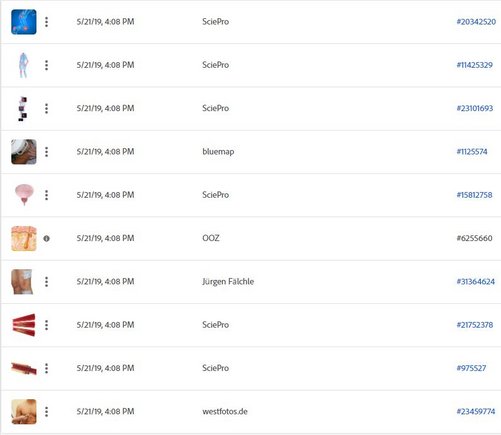501x435 pixels.
Task: Open asset link #20342520
Action: pos(476,22)
